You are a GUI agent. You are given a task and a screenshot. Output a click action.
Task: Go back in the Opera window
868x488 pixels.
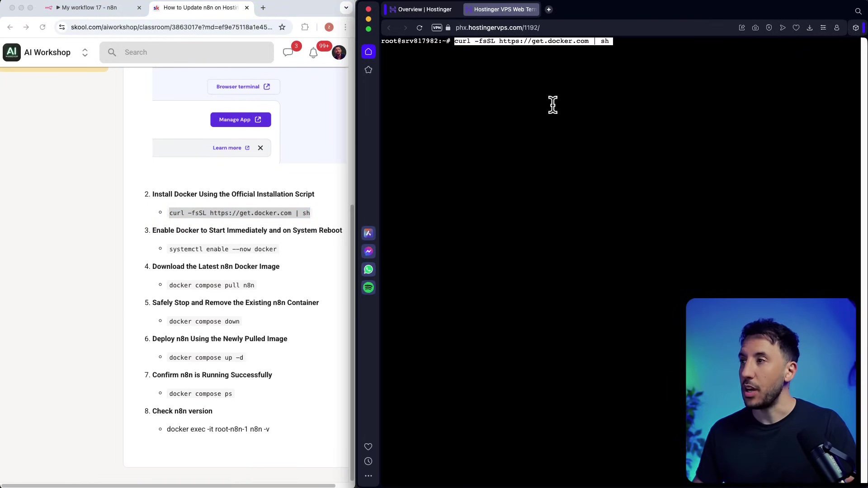coord(389,28)
